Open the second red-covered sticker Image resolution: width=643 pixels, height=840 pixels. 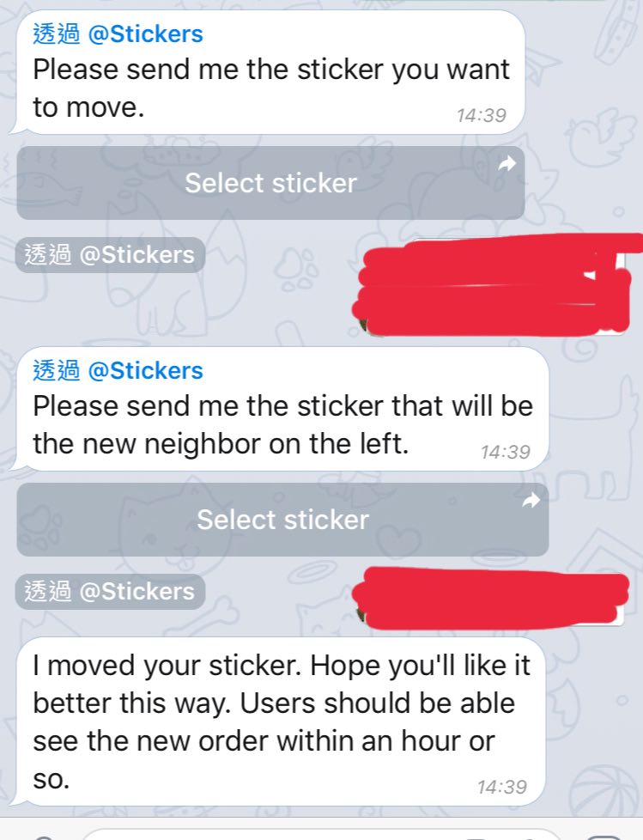coord(490,598)
